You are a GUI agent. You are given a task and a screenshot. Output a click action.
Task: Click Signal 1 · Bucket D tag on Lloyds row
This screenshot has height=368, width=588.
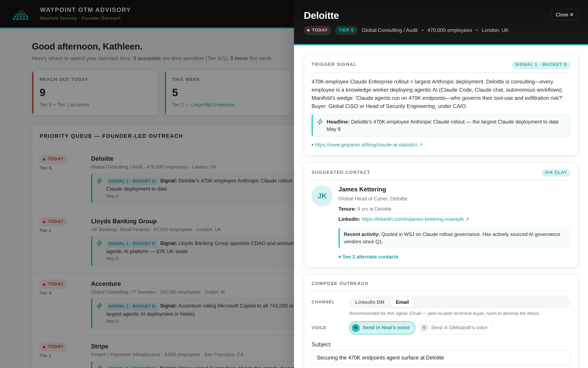click(132, 244)
